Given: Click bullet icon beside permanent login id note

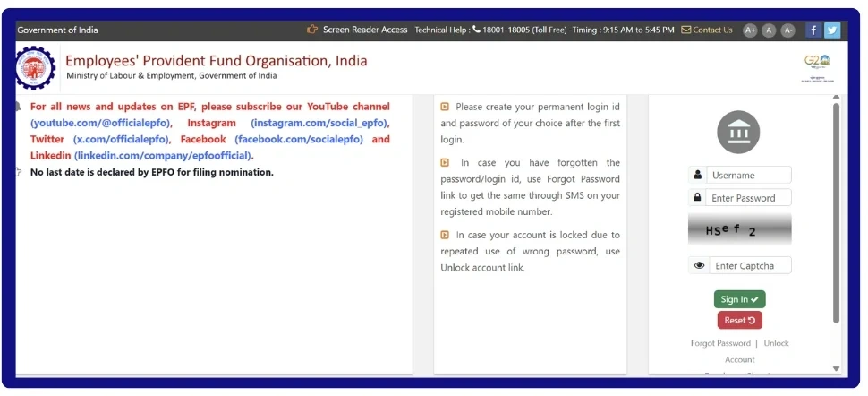Looking at the screenshot, I should click(445, 107).
